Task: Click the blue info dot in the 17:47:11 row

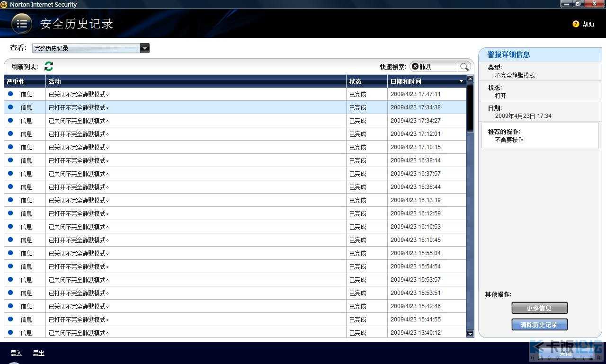Action: click(10, 94)
